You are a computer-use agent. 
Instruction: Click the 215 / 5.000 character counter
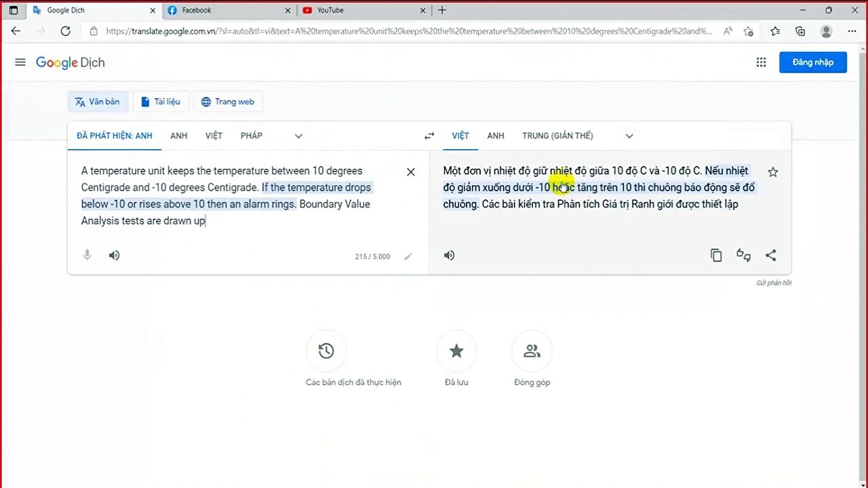[372, 257]
